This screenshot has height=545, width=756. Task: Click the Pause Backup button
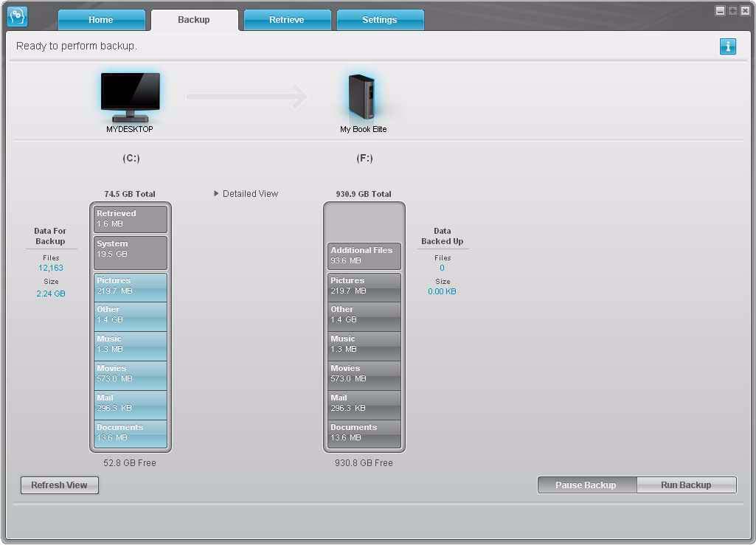[587, 485]
